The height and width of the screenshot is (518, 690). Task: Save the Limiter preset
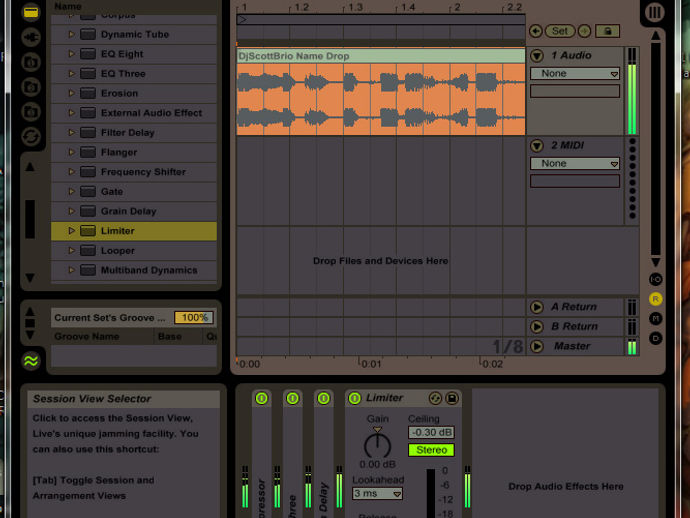(x=452, y=398)
